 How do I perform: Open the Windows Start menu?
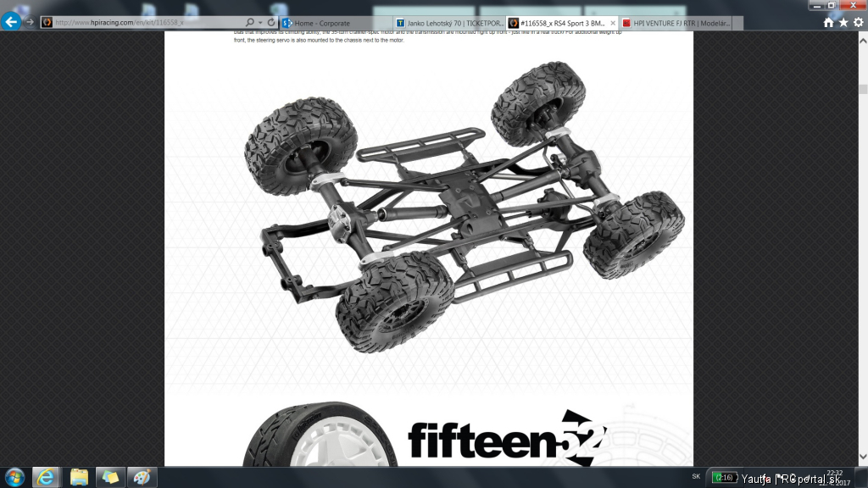point(14,478)
